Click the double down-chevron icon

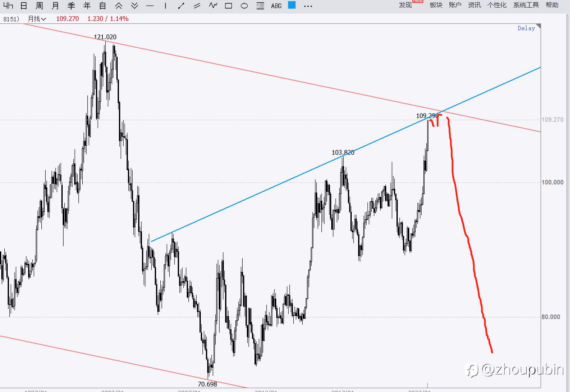point(134,6)
